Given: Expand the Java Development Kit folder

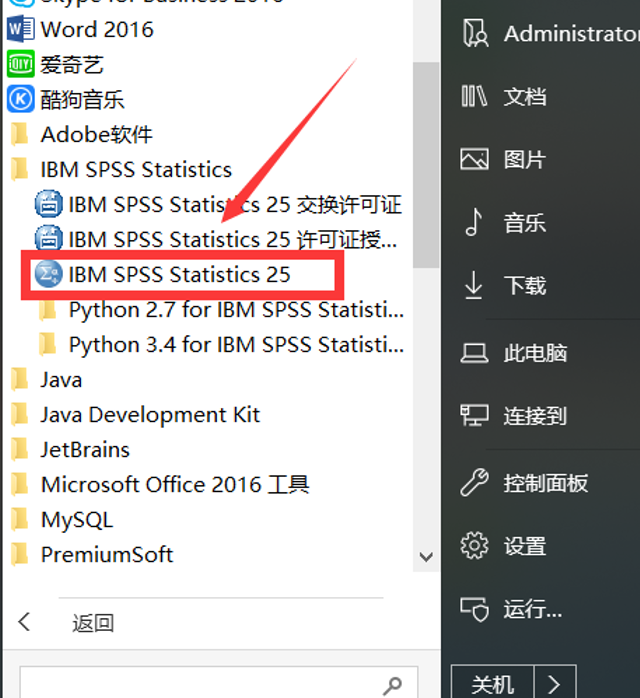Looking at the screenshot, I should tap(135, 415).
